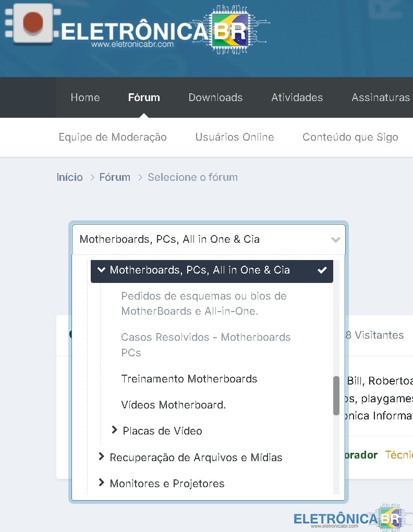The height and width of the screenshot is (532, 413).
Task: Switch to Equipe de Moderação tab
Action: 113,137
